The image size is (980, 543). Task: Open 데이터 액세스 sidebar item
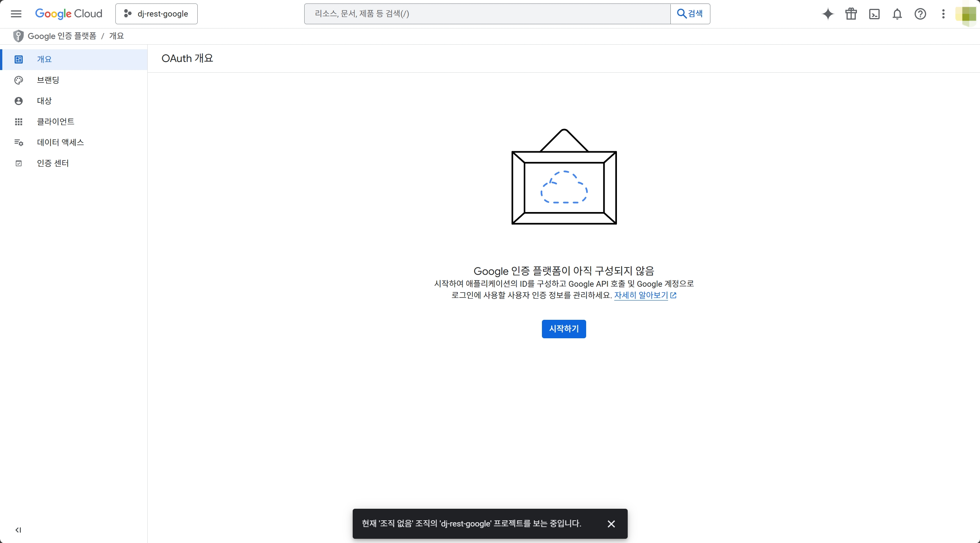(x=60, y=142)
